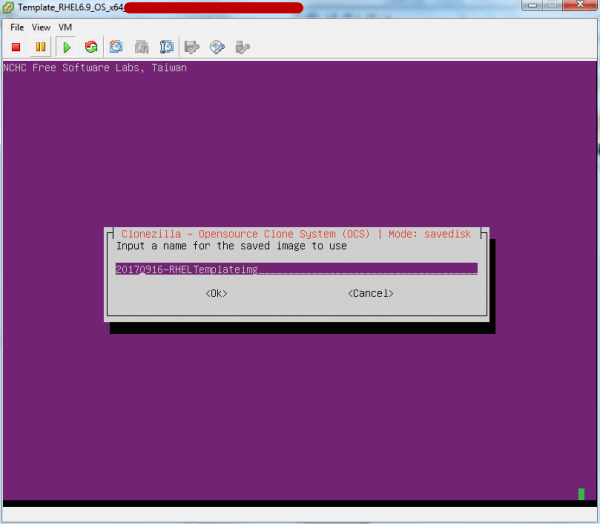This screenshot has height=524, width=600.
Task: Click the Revert to snapshot icon
Action: tap(142, 47)
